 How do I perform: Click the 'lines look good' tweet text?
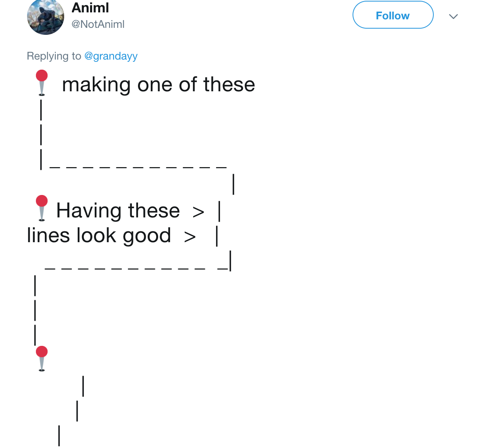(99, 235)
